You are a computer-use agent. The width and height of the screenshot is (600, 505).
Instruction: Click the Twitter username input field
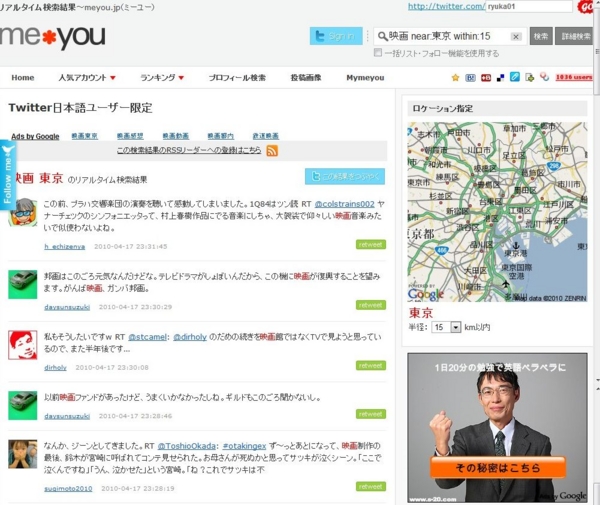click(x=529, y=7)
